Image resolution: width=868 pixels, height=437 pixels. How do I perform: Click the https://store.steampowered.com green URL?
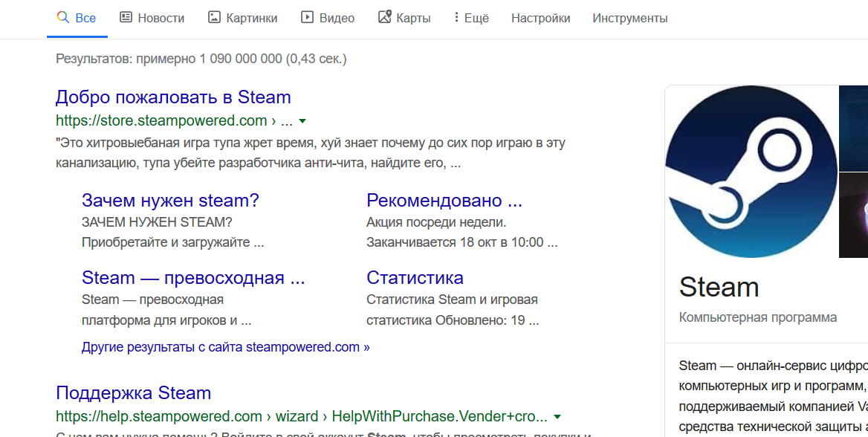point(174,120)
